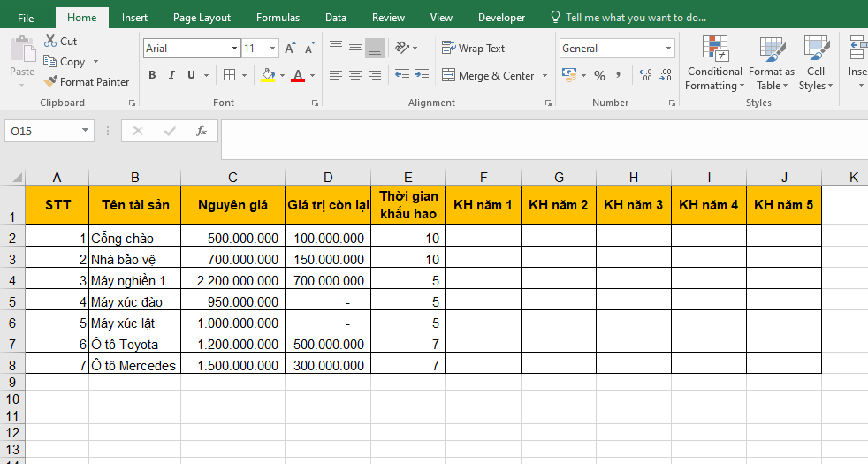The width and height of the screenshot is (868, 464).
Task: Switch to the Formulas tab
Action: point(278,18)
